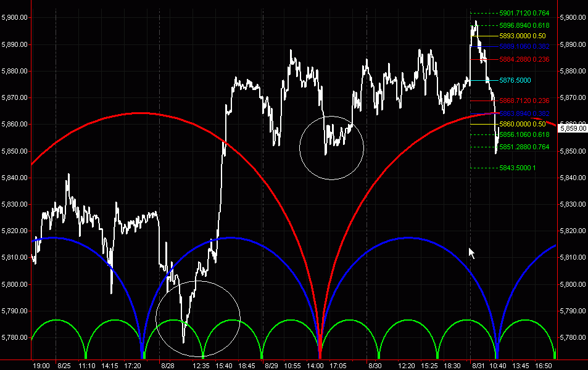Select the 8/30 date label

tap(375, 366)
